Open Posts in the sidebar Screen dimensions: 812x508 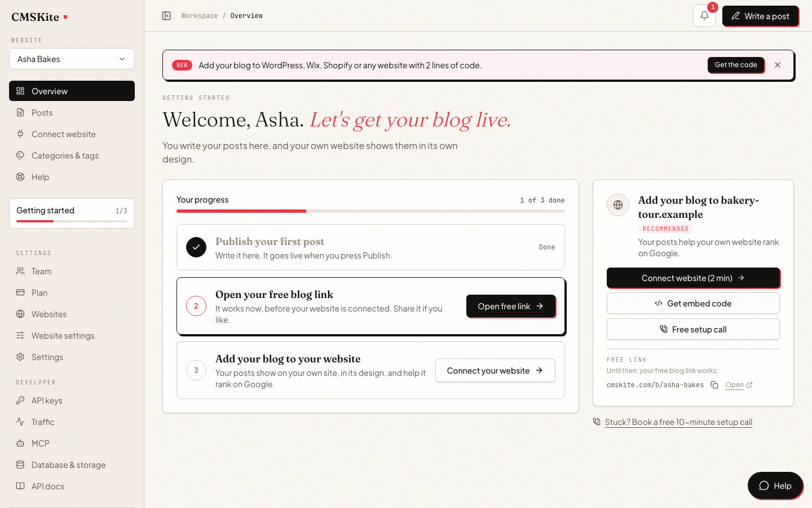72,112
